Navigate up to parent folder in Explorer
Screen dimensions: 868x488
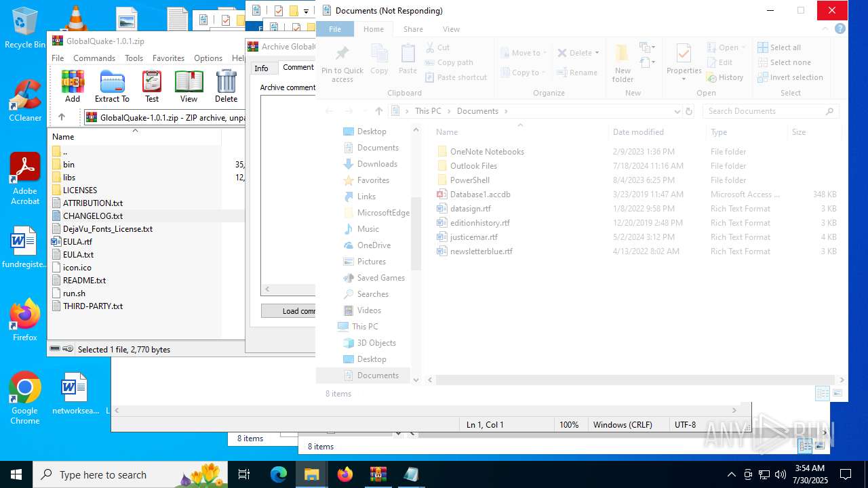point(379,111)
